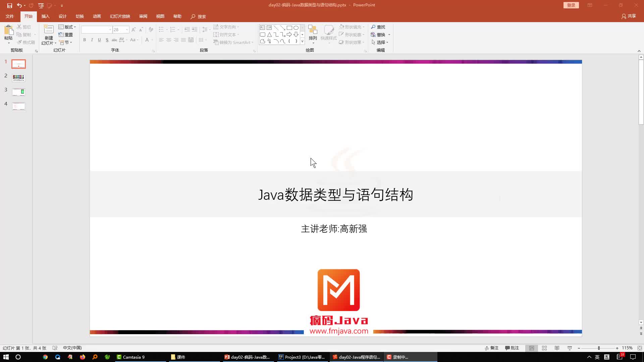This screenshot has height=362, width=644.
Task: Fit slide to current window icon
Action: [640, 348]
